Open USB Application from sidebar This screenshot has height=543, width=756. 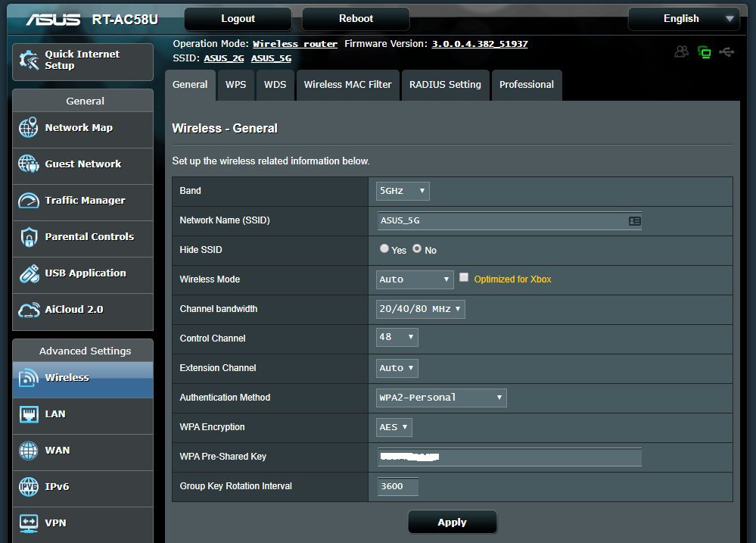83,273
